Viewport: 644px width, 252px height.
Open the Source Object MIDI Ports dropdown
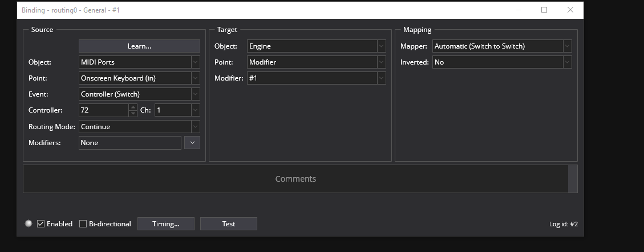pyautogui.click(x=139, y=62)
